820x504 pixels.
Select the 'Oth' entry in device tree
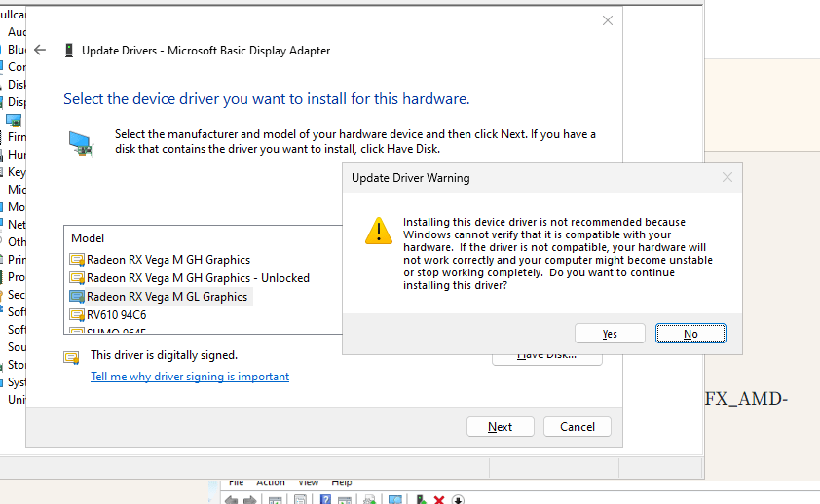17,242
